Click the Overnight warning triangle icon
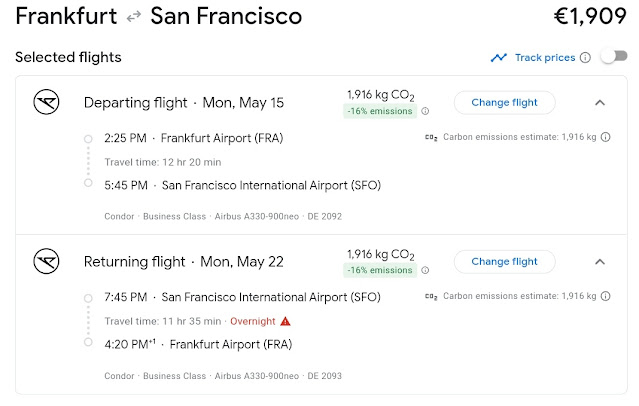 (285, 321)
